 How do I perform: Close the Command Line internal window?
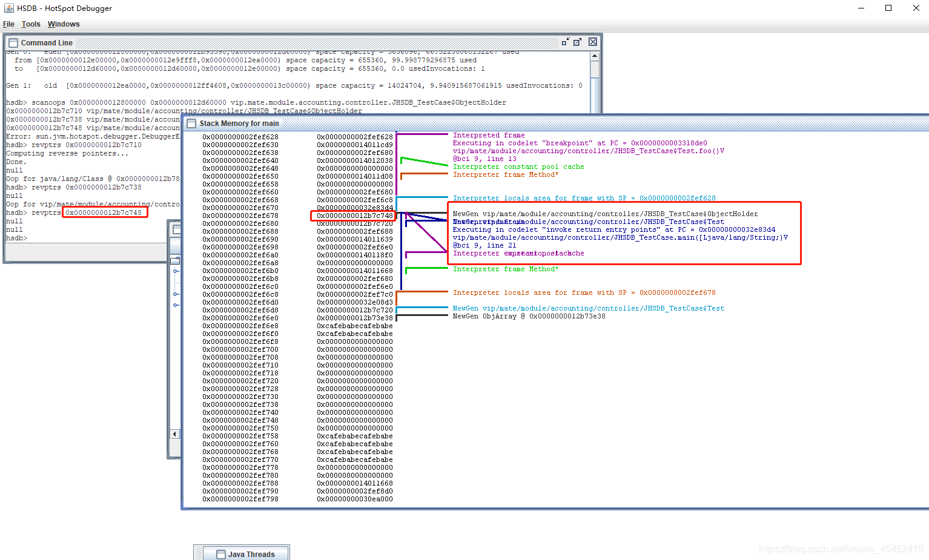[x=593, y=42]
